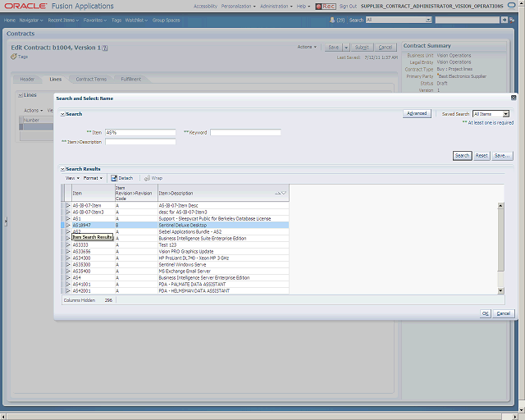525x420 pixels.
Task: Click the results vertical scrollbar thumb
Action: (500, 240)
